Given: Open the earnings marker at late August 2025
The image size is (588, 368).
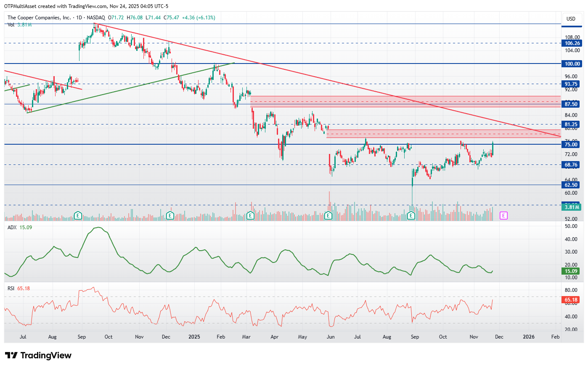Looking at the screenshot, I should [411, 216].
